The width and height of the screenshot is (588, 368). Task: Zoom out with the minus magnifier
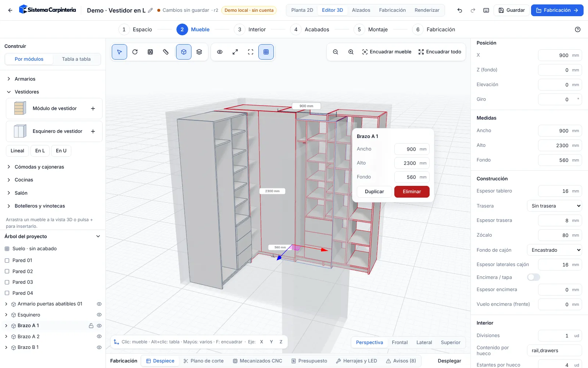(336, 52)
